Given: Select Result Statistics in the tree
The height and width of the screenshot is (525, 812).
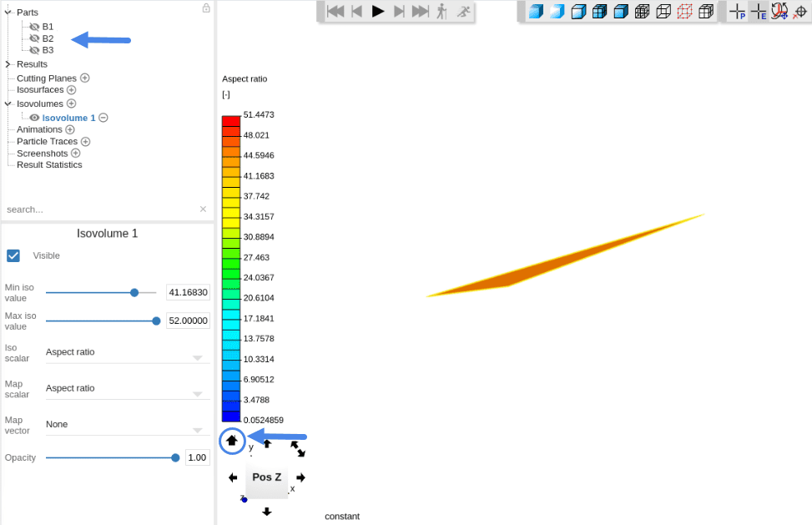Looking at the screenshot, I should click(48, 164).
